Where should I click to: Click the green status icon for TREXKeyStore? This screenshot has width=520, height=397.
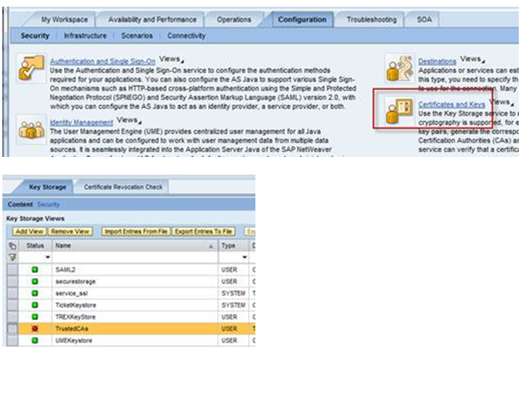(x=35, y=317)
